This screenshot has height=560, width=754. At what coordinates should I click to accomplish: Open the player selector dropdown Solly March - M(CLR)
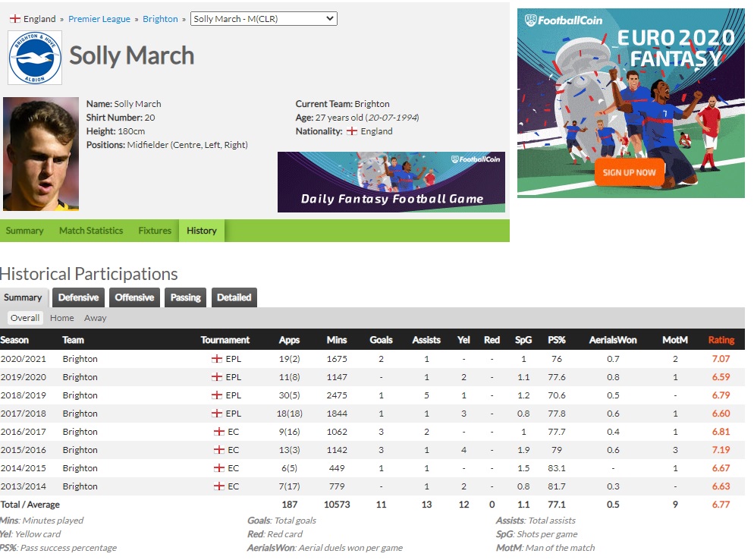pyautogui.click(x=263, y=19)
